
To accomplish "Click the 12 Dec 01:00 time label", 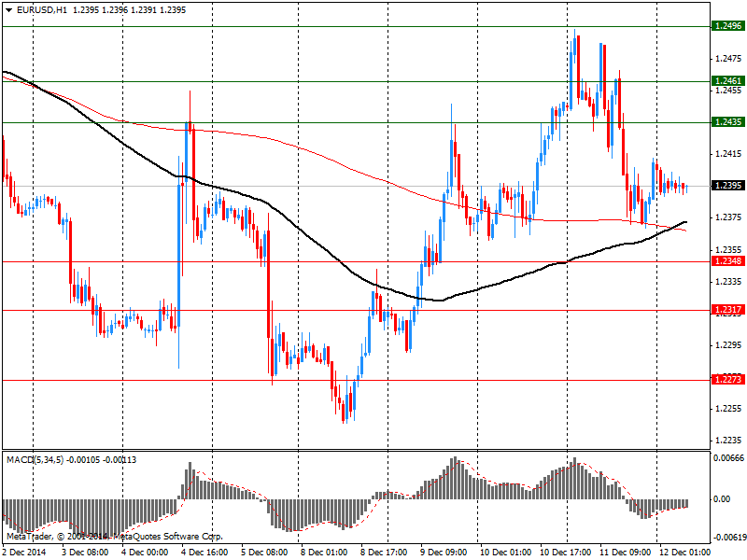I will (x=685, y=553).
